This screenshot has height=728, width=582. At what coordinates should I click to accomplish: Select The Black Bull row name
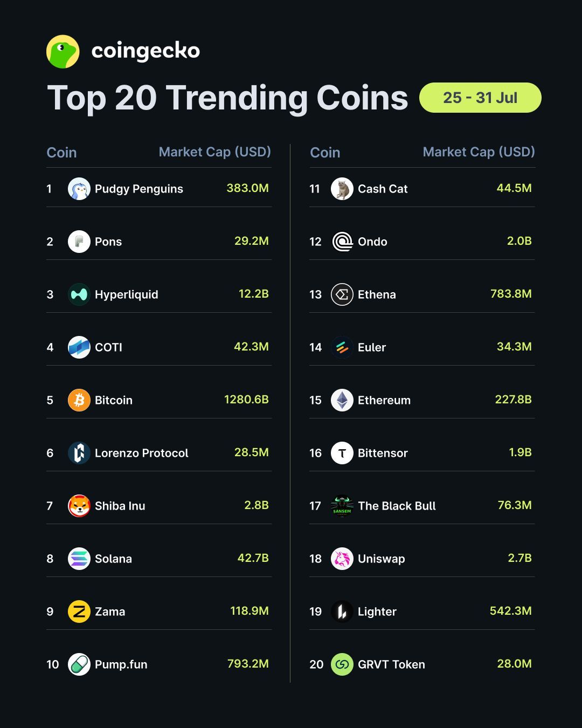[x=397, y=506]
